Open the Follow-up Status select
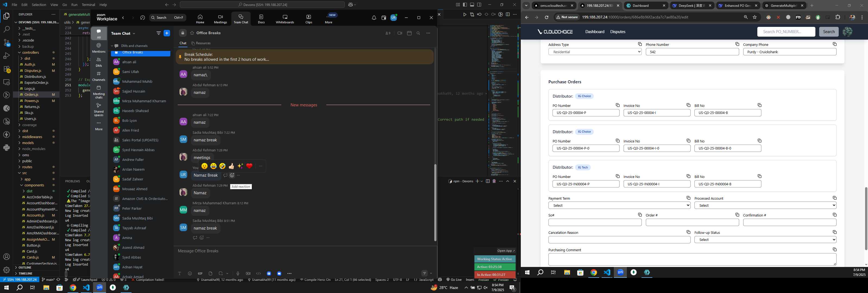Image resolution: width=868 pixels, height=293 pixels. pyautogui.click(x=765, y=240)
